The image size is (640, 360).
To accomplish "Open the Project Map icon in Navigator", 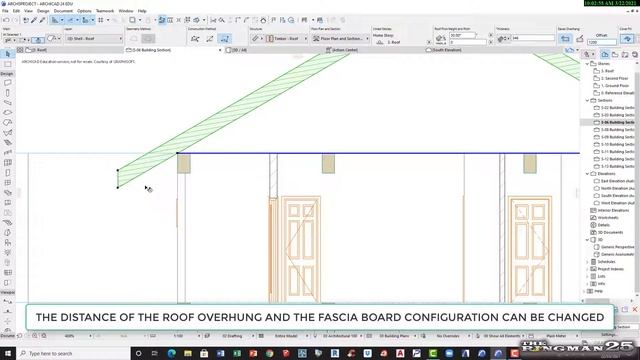I will click(x=605, y=54).
